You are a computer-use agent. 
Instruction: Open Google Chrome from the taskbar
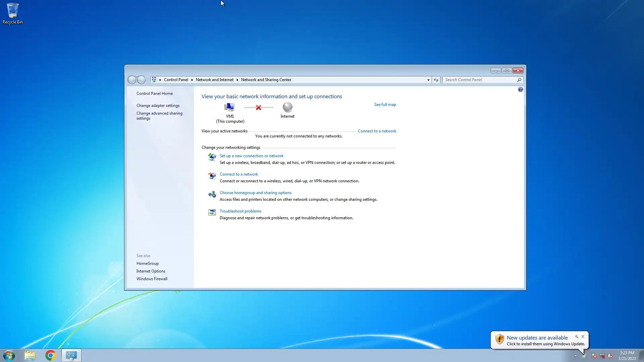coord(50,355)
